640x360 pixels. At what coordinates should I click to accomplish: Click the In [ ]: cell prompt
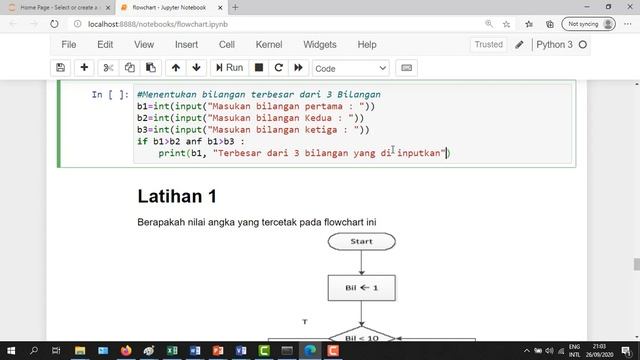(x=110, y=95)
